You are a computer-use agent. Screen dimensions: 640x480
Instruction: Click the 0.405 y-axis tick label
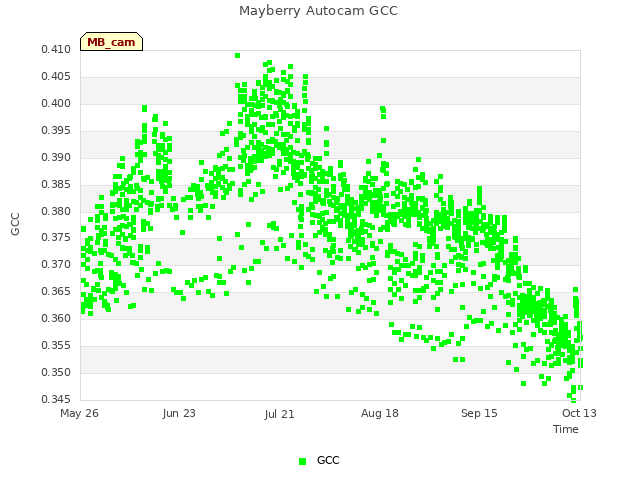tap(56, 76)
